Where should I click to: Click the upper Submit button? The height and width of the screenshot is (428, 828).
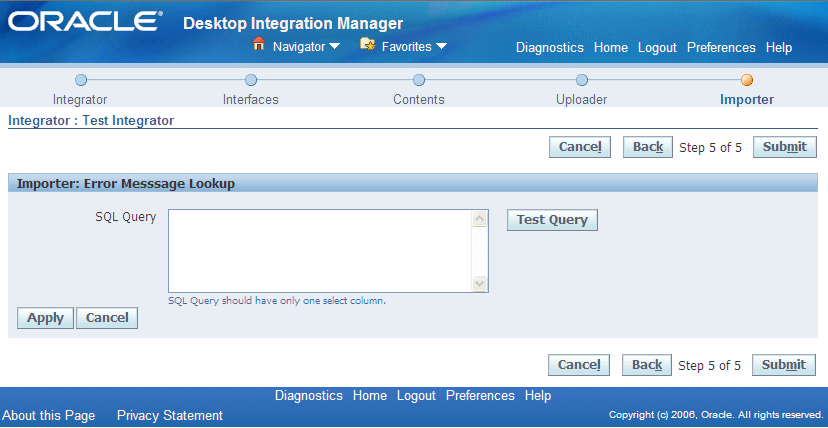click(785, 147)
